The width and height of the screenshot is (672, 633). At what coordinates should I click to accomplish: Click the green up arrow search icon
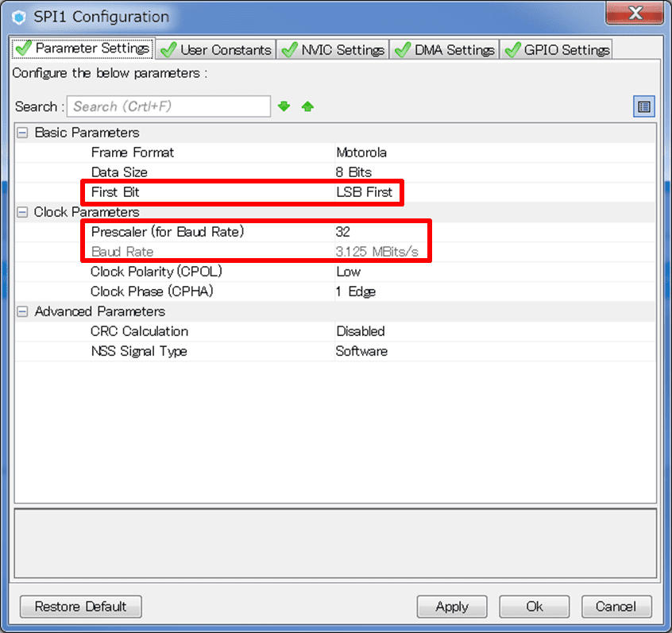click(x=307, y=106)
